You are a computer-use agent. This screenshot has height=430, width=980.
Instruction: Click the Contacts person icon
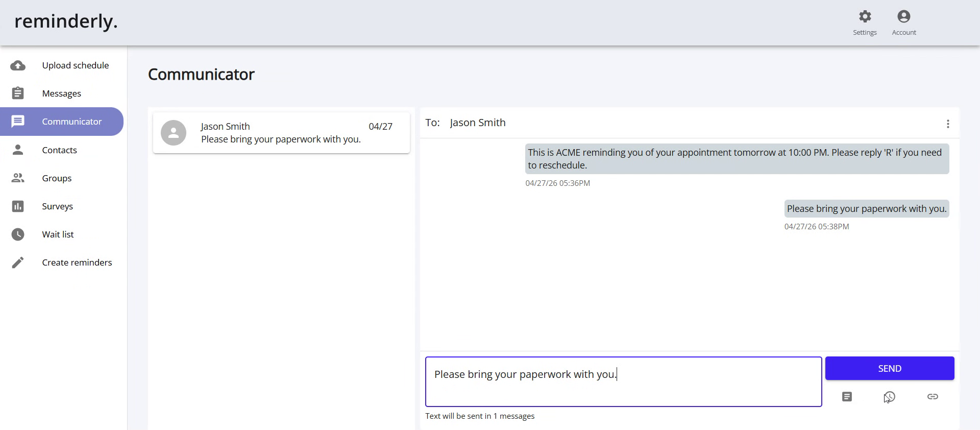(18, 150)
